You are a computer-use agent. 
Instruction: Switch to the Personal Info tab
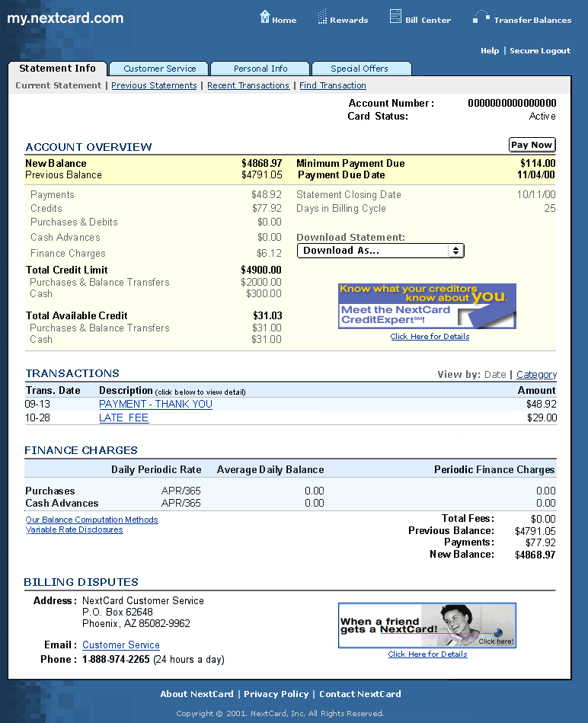pyautogui.click(x=260, y=69)
